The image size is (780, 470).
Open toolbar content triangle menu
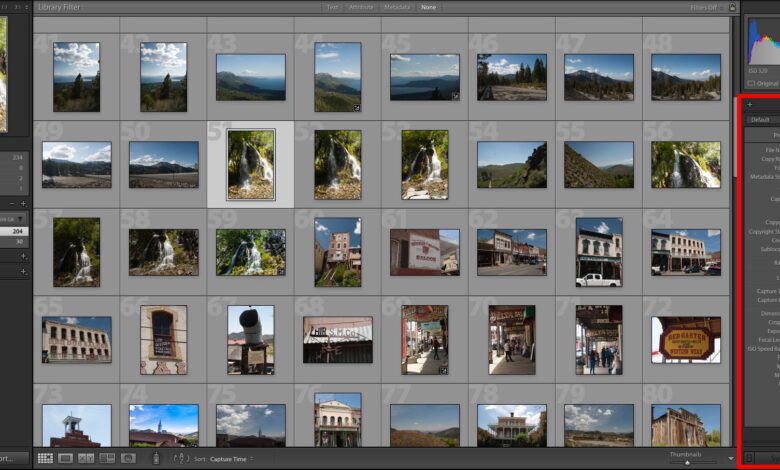pos(731,458)
